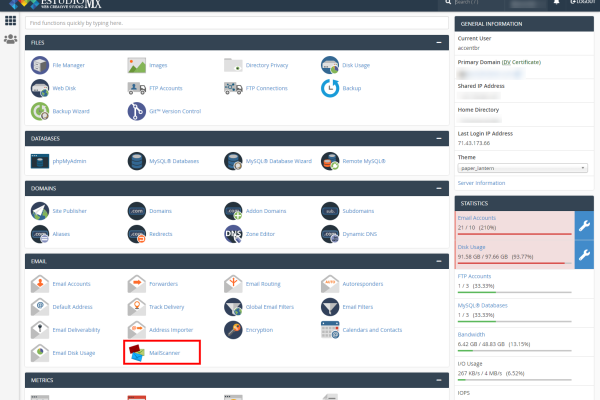Open the Disk Usage icon in Files
The width and height of the screenshot is (600, 400).
(331, 66)
